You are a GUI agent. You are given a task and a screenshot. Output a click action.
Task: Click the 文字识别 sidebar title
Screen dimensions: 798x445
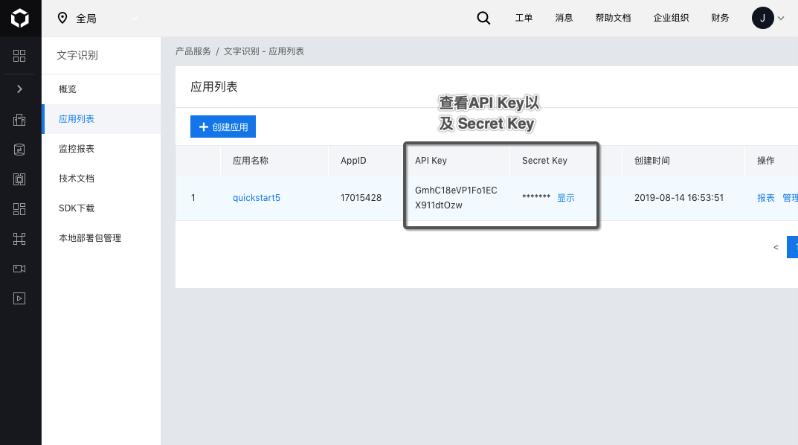tap(77, 55)
